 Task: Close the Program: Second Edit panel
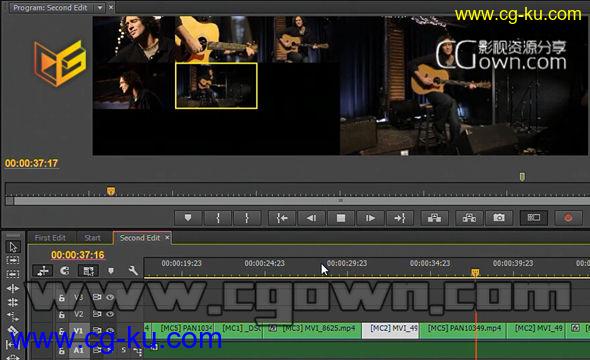point(111,7)
